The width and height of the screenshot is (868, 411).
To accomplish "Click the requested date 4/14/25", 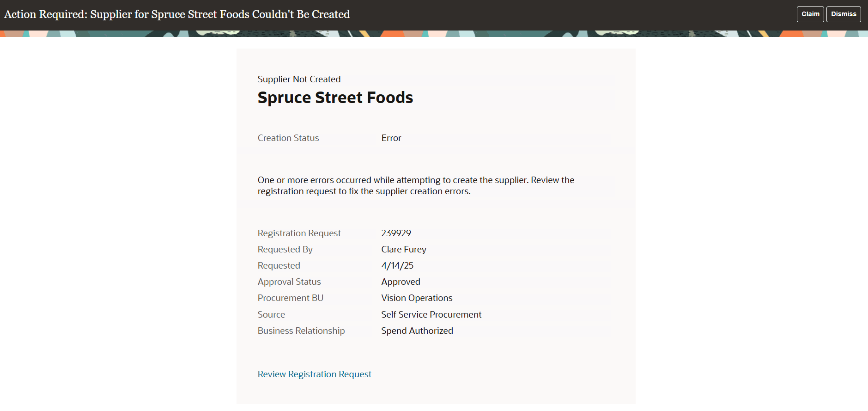I will (x=397, y=265).
